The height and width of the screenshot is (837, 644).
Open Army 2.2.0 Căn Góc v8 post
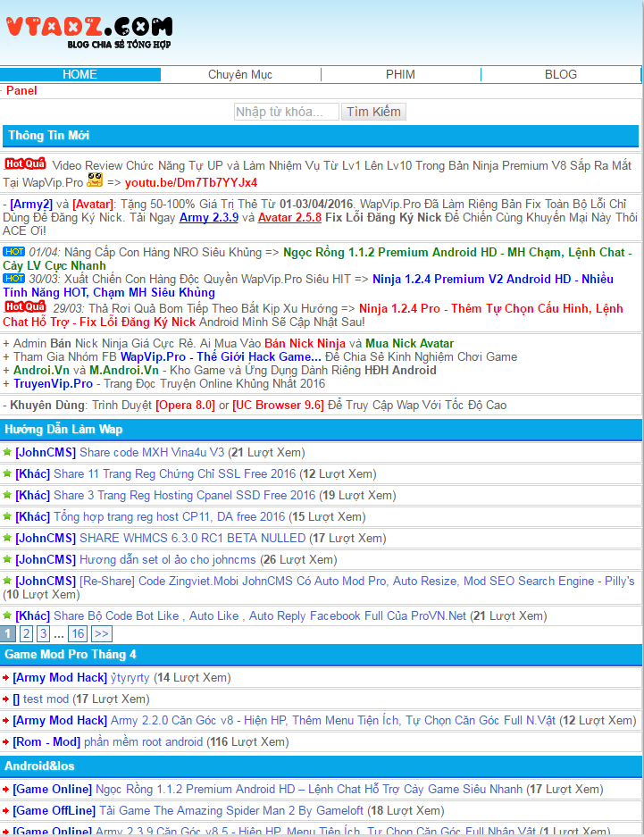333,720
